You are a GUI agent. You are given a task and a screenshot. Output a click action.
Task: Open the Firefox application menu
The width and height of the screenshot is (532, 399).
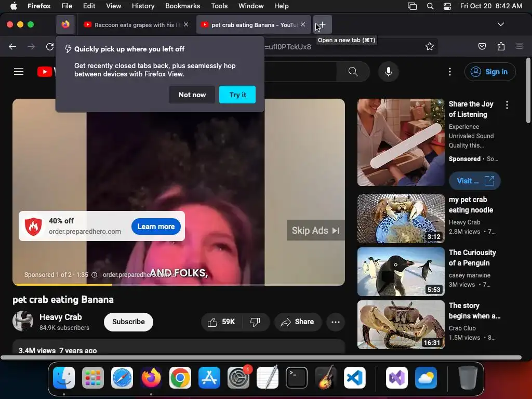[x=520, y=46]
